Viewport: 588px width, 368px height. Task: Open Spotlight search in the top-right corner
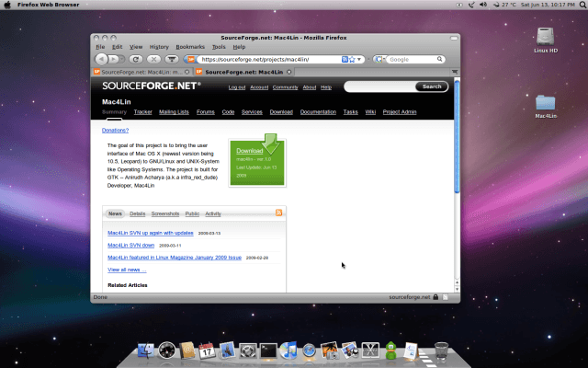coord(583,5)
